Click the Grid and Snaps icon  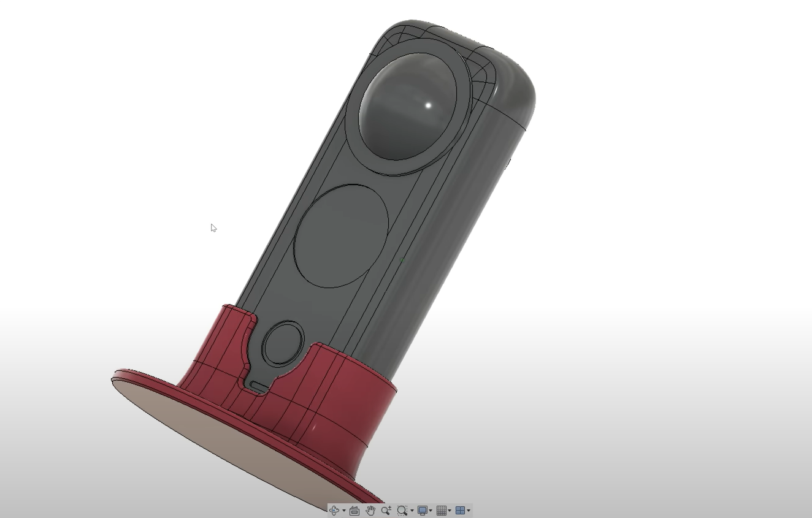tap(443, 510)
